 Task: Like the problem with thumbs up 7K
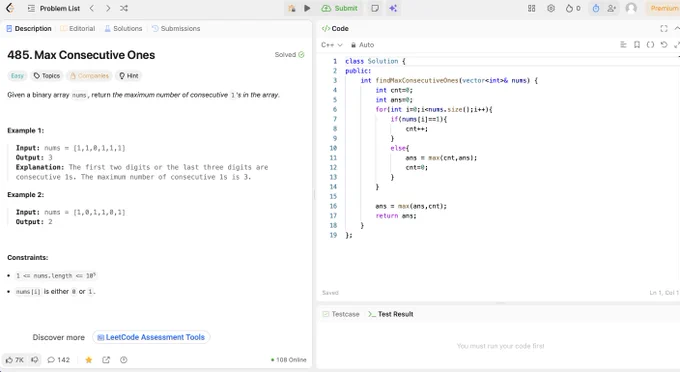(x=15, y=360)
